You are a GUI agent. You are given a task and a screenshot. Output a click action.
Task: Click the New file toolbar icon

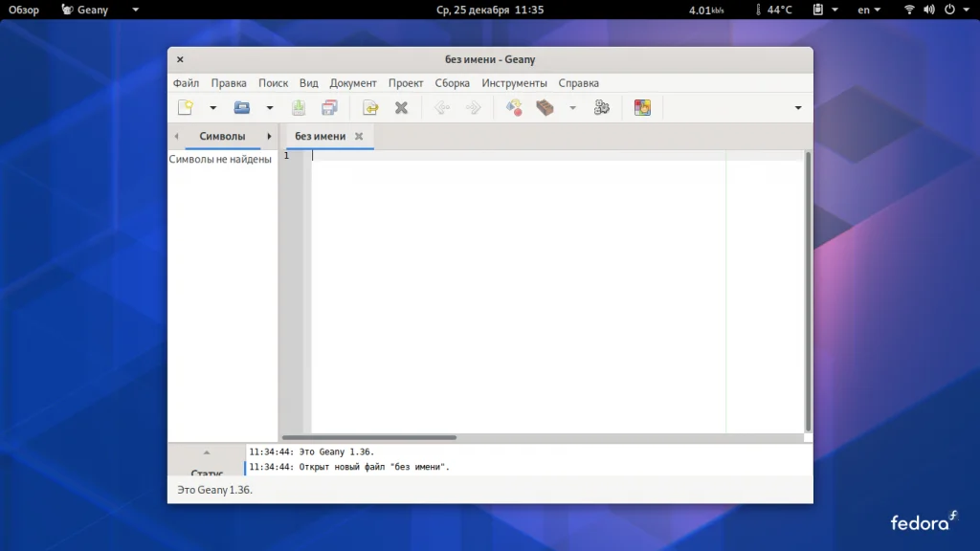186,108
